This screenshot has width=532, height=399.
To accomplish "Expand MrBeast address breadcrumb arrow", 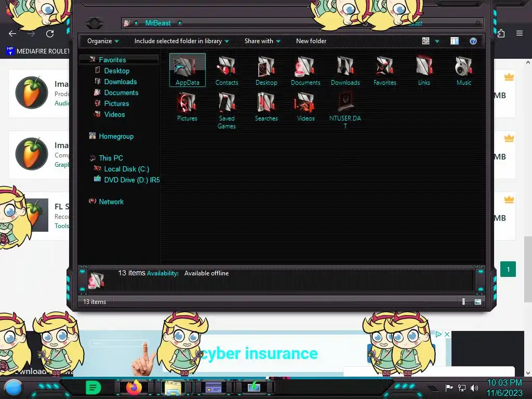I will [x=180, y=23].
